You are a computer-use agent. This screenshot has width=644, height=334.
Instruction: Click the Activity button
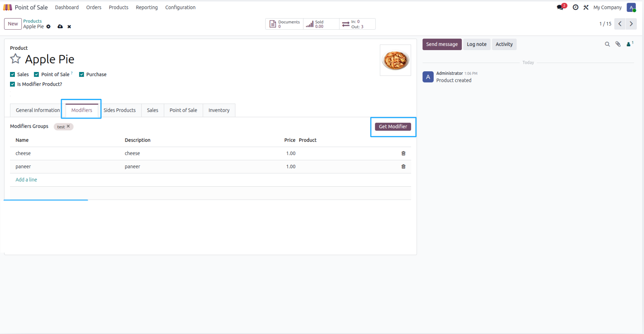click(504, 44)
